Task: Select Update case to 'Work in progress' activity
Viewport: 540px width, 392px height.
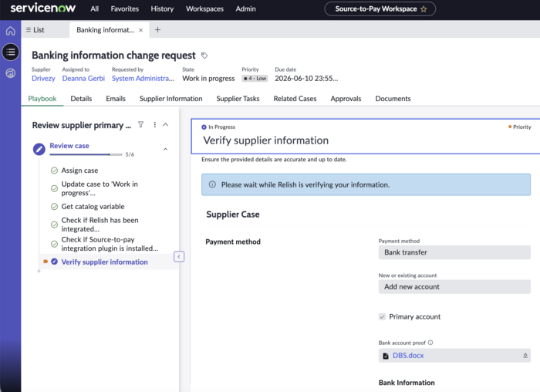Action: (100, 188)
